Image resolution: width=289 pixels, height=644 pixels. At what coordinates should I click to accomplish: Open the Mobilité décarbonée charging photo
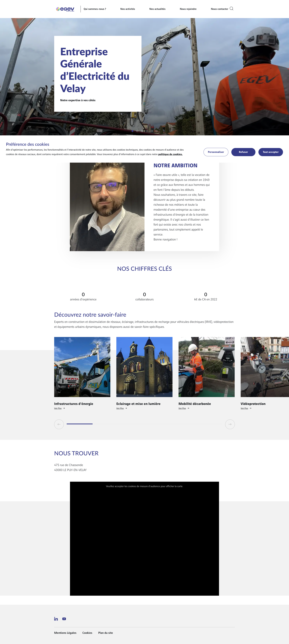click(x=207, y=367)
